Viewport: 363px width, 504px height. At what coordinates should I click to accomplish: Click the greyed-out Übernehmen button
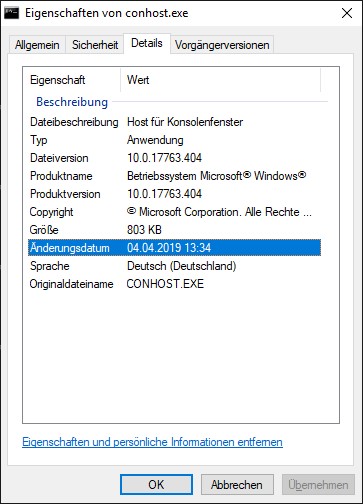click(x=318, y=485)
